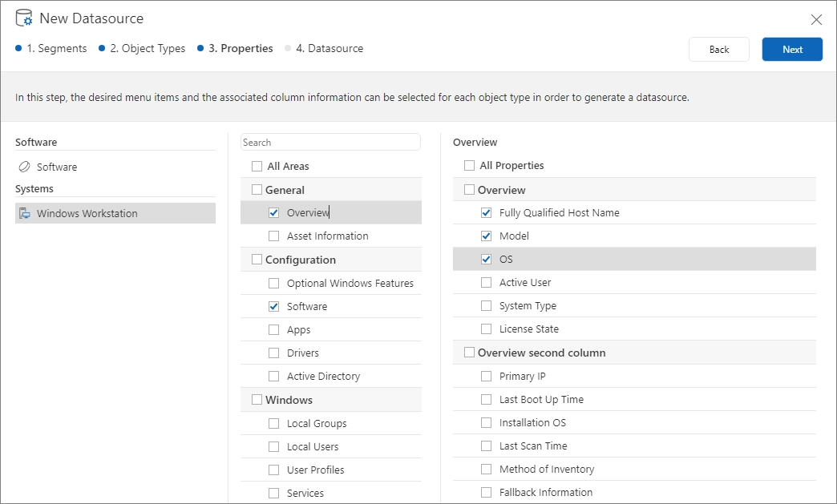
Task: Click the gray dot beside 4. Datasource
Action: click(289, 48)
